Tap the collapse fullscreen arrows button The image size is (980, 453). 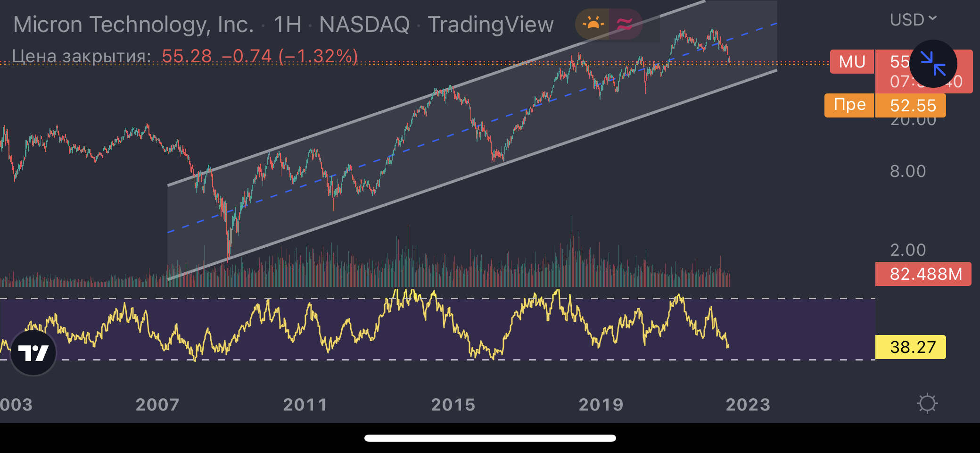click(x=933, y=64)
